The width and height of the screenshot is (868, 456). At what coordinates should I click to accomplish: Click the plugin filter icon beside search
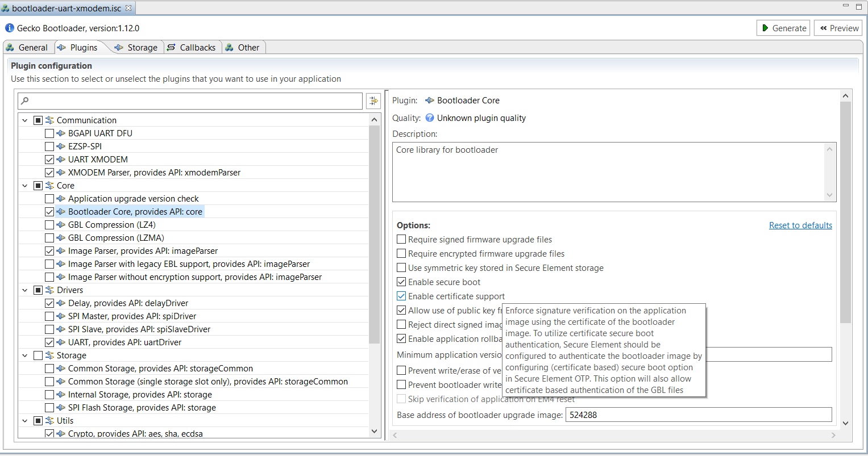click(373, 101)
